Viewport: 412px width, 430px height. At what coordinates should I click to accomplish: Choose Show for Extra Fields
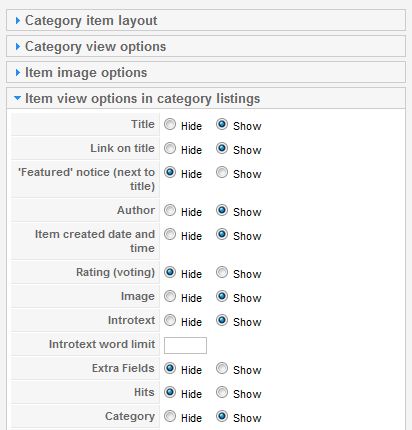pos(222,368)
